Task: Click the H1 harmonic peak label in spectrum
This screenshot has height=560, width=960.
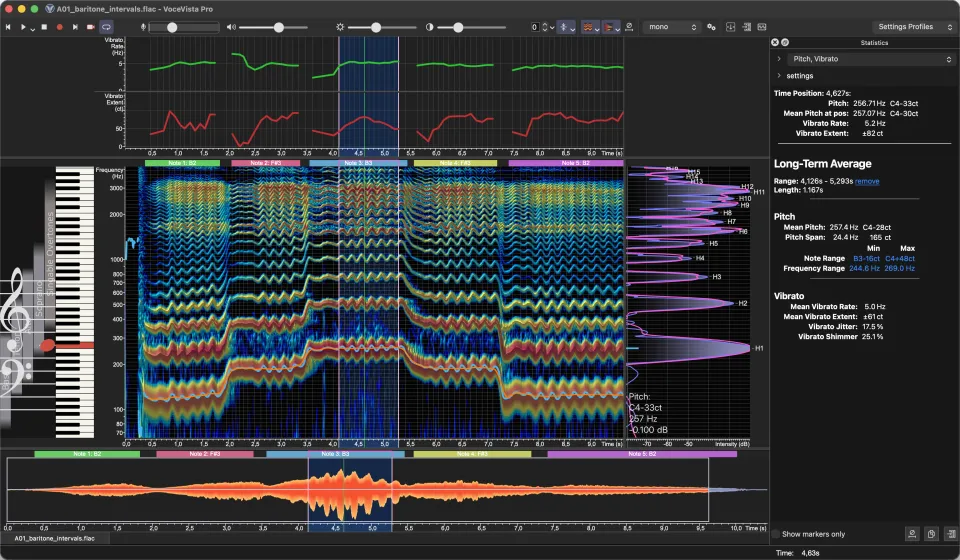Action: 759,348
